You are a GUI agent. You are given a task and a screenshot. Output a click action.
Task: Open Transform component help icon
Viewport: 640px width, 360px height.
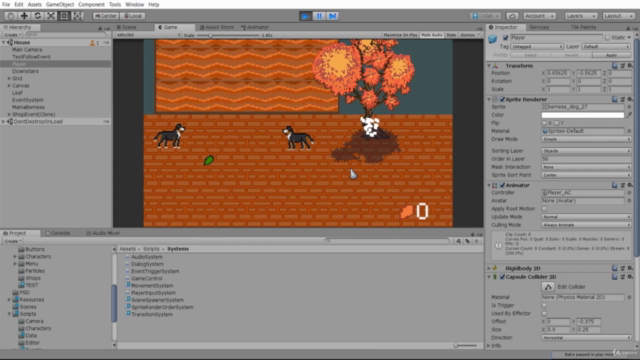(x=615, y=66)
